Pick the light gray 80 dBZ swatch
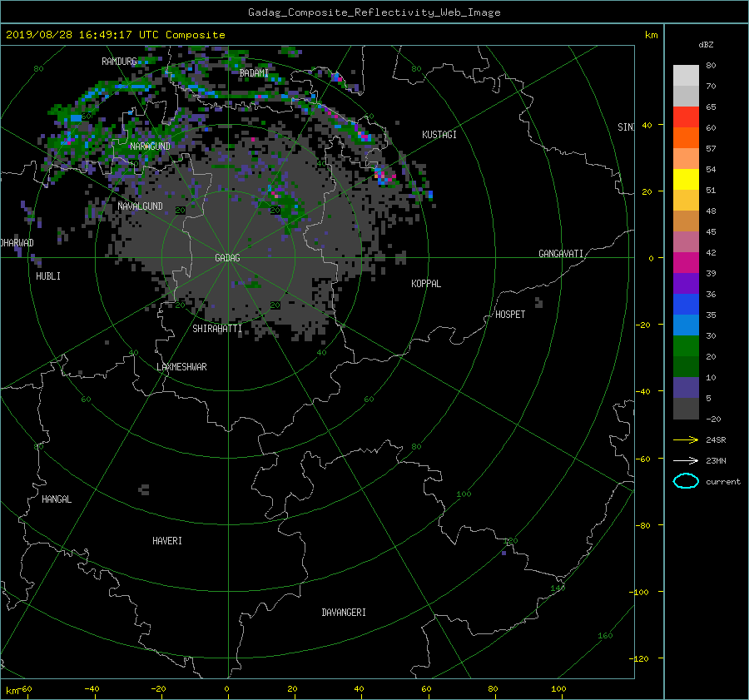 pos(686,76)
